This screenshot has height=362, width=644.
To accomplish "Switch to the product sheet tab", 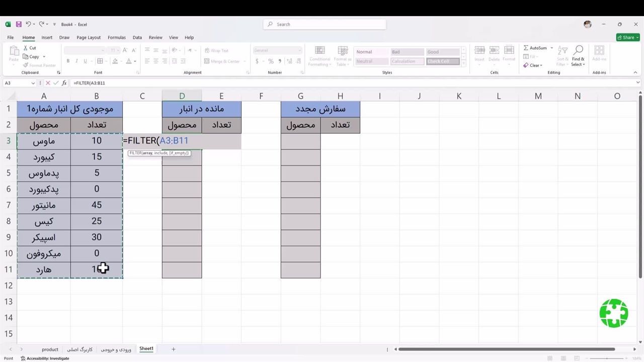I will click(50, 349).
